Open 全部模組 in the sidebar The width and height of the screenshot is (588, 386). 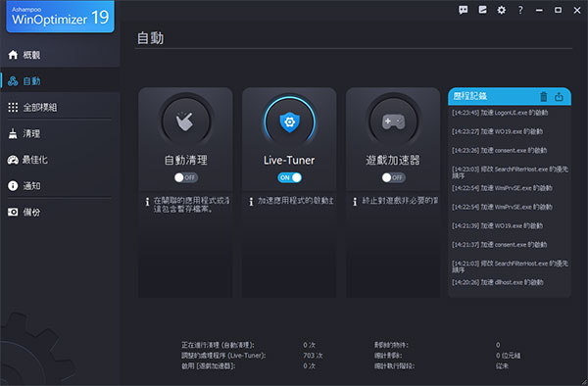coord(60,107)
